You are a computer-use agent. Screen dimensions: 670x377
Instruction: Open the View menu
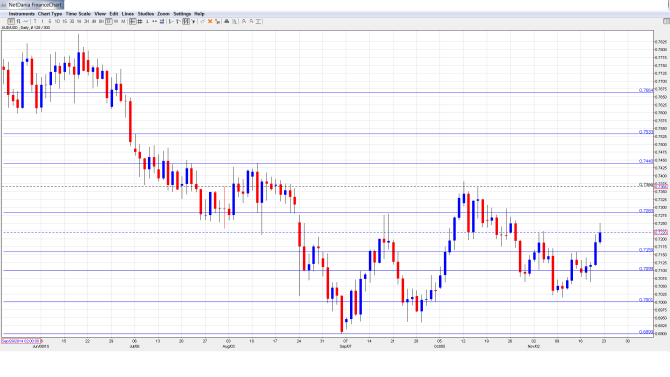coord(100,14)
